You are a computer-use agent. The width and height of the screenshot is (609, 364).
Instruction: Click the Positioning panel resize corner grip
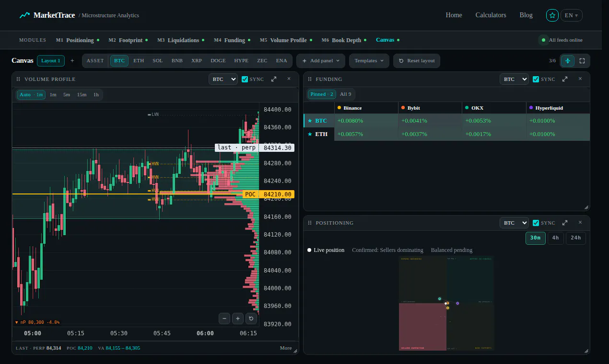[586, 351]
